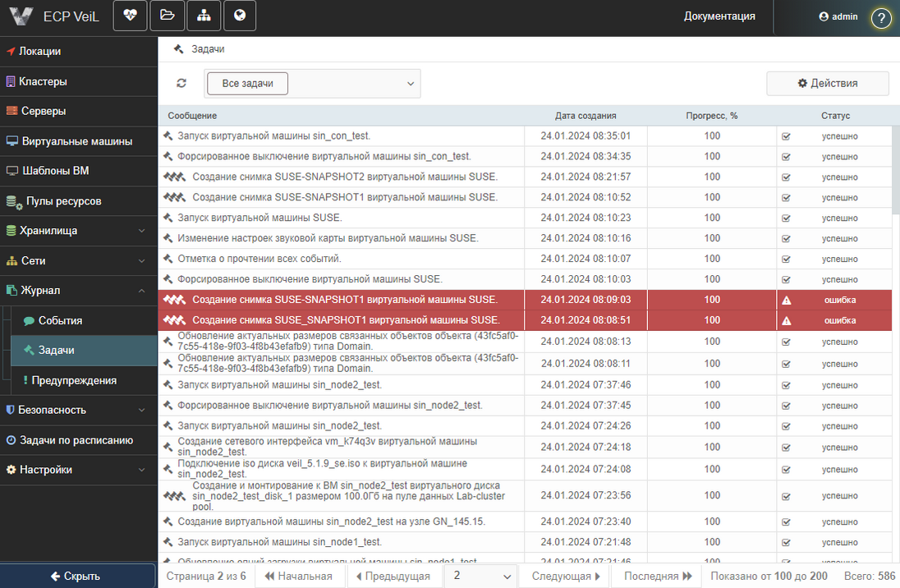Viewport: 900px width, 588px height.
Task: Click hammer icon of 'Отметка о прочтении всех событий' row
Action: point(168,259)
